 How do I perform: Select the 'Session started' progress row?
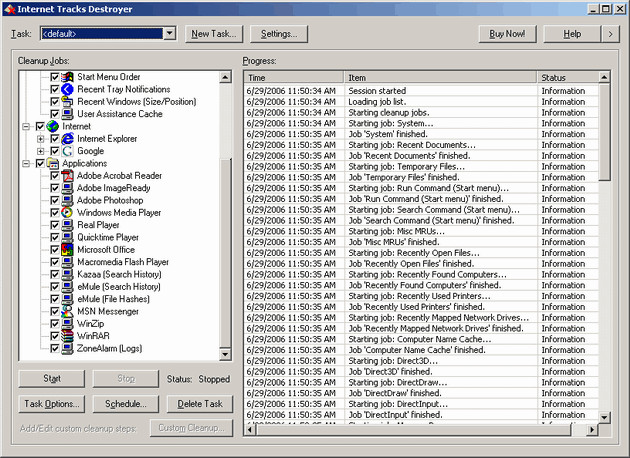click(x=421, y=91)
